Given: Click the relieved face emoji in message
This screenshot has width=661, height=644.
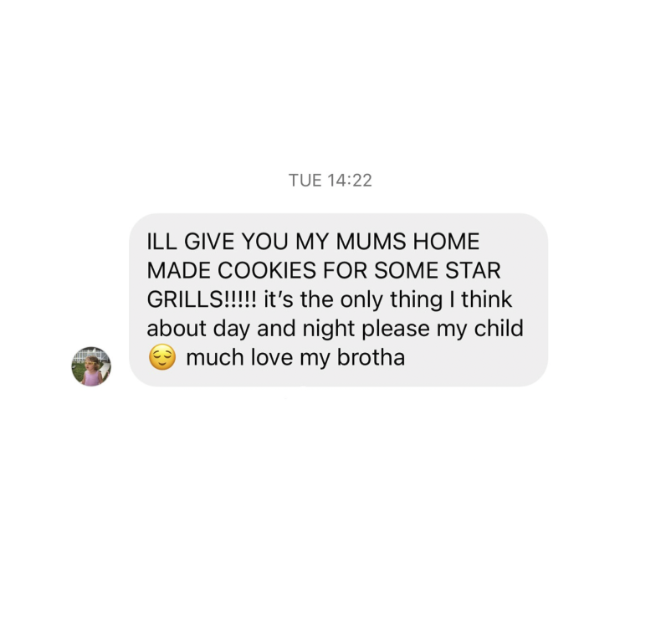Looking at the screenshot, I should (x=162, y=357).
